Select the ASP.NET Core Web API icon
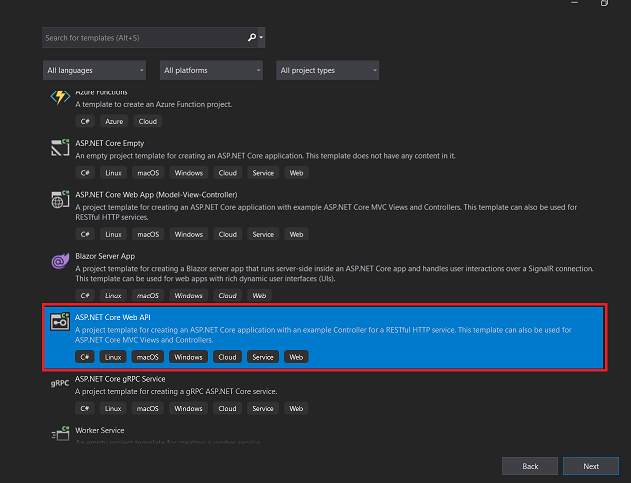631x483 pixels. tap(60, 322)
